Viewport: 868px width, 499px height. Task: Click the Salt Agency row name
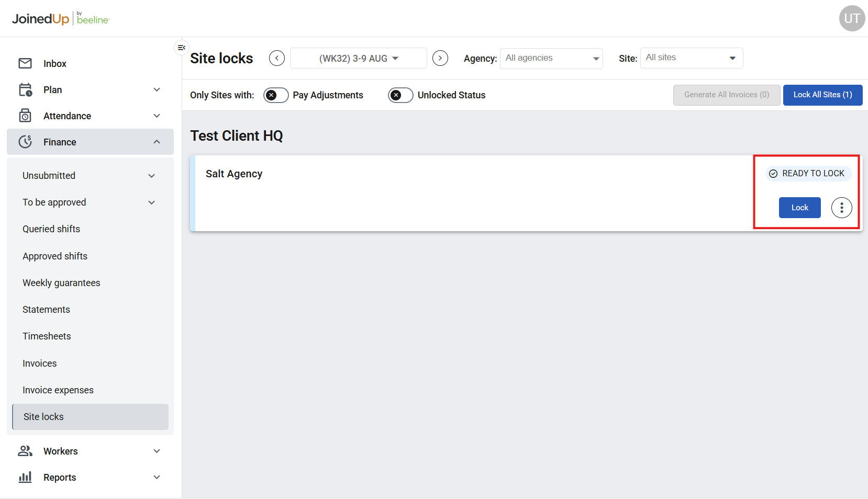click(x=234, y=174)
